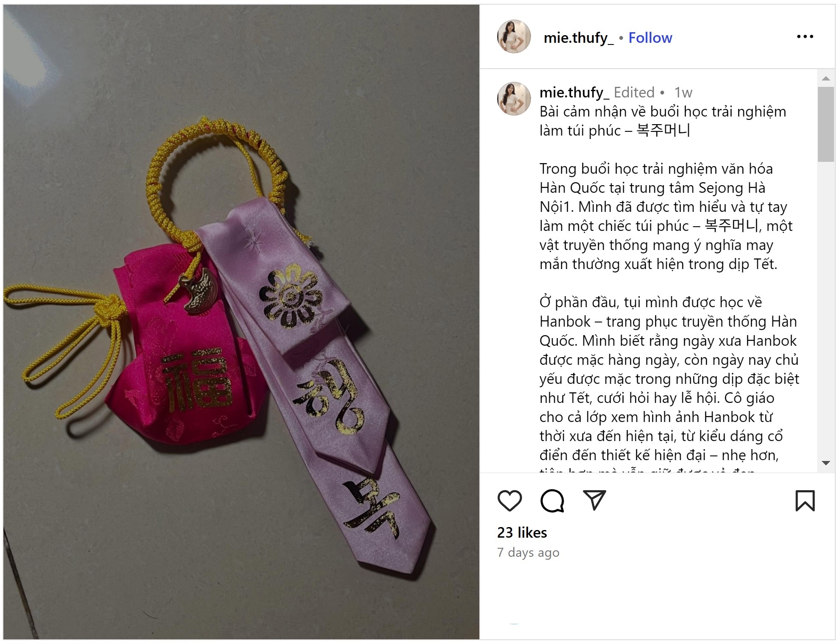This screenshot has width=837, height=644.
Task: Open the three-dot more options menu
Action: 804,37
